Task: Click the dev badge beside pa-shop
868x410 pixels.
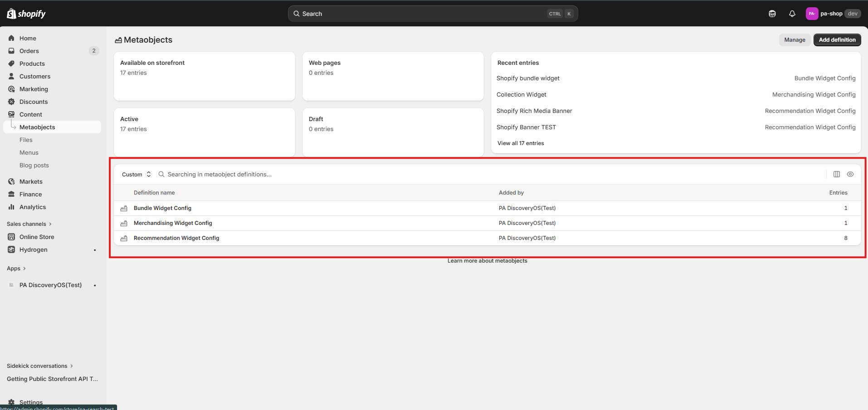Action: (853, 14)
